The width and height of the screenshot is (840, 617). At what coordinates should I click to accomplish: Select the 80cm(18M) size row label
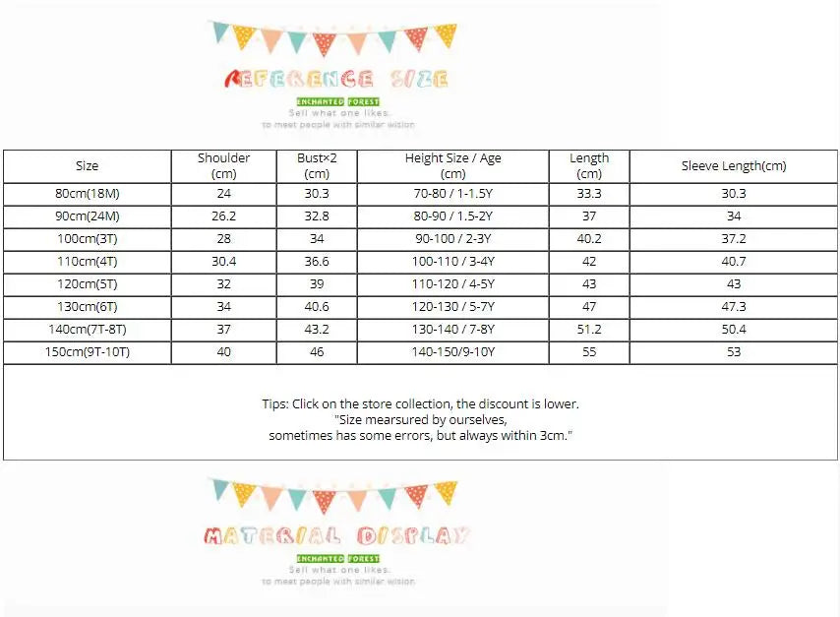click(87, 194)
